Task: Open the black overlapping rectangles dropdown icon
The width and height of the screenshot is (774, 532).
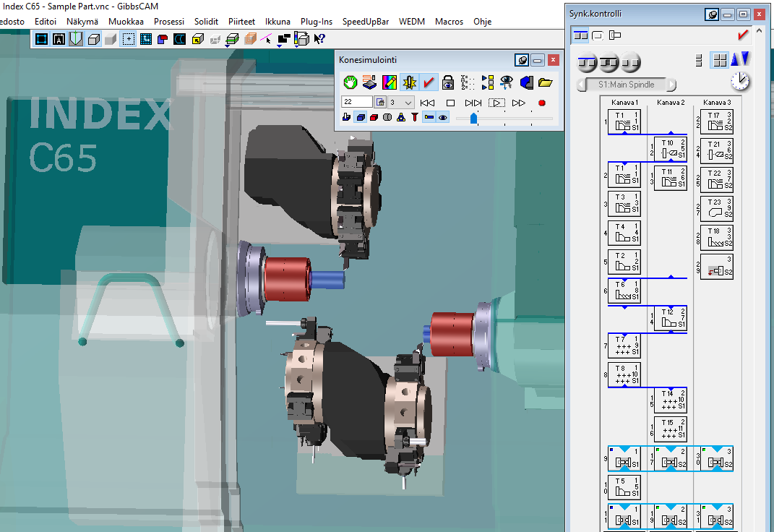Action: 283,40
